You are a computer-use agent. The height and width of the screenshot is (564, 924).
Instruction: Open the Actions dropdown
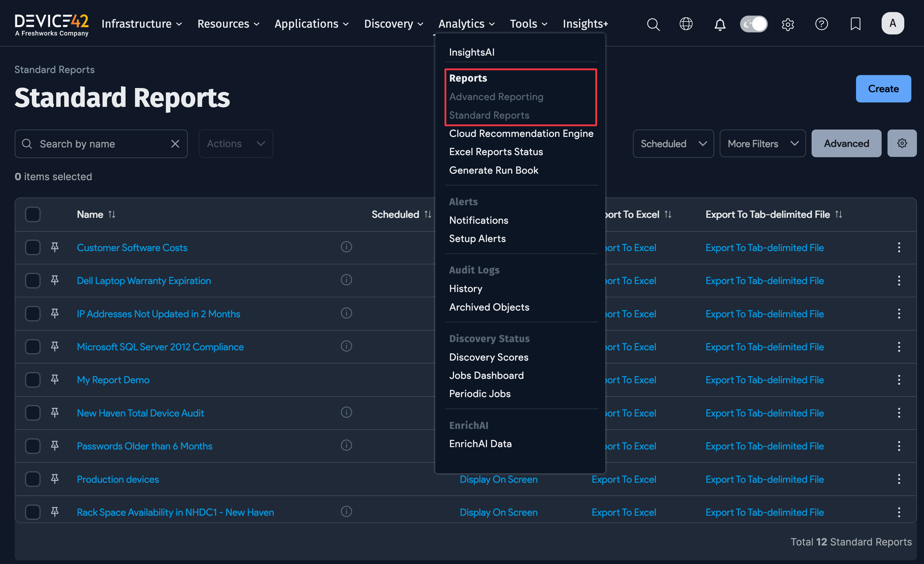(x=236, y=143)
